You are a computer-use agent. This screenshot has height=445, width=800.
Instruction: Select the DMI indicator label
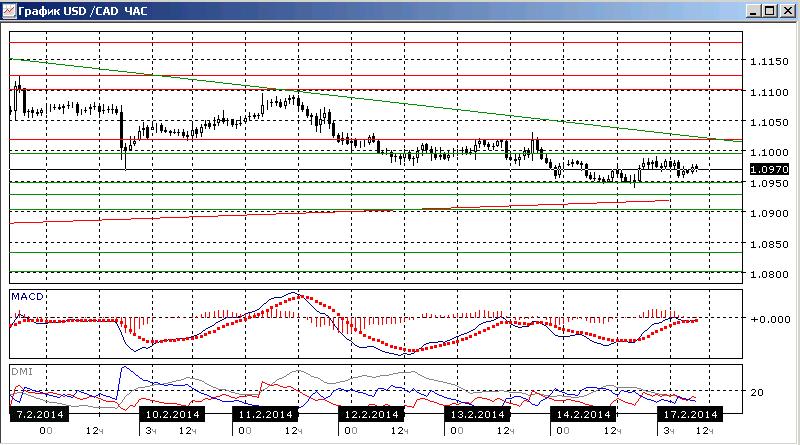coord(22,372)
